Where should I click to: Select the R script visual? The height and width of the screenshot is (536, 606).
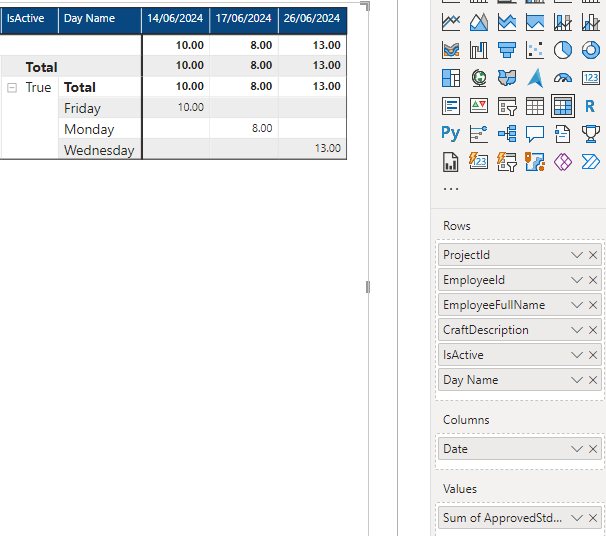pos(591,106)
